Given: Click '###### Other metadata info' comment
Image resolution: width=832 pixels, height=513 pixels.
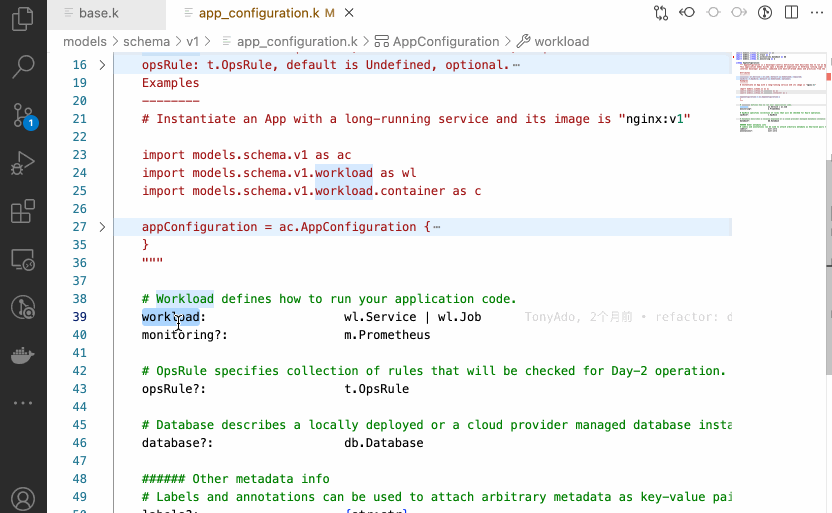Looking at the screenshot, I should (x=236, y=479).
